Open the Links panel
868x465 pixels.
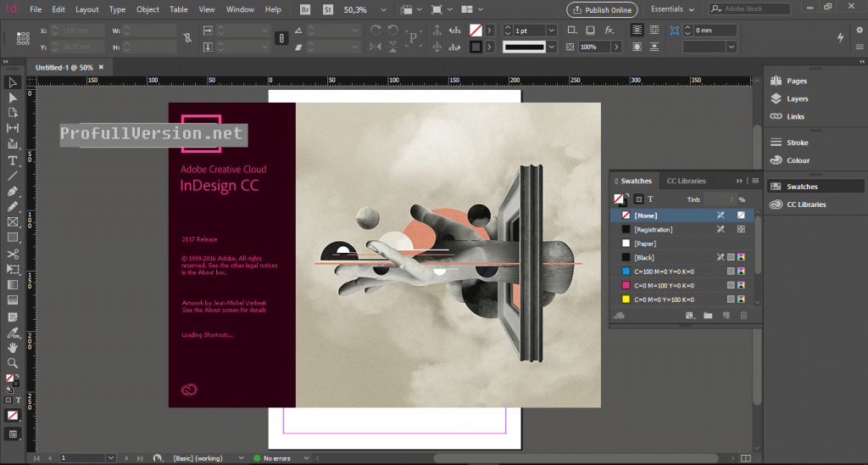pos(787,116)
